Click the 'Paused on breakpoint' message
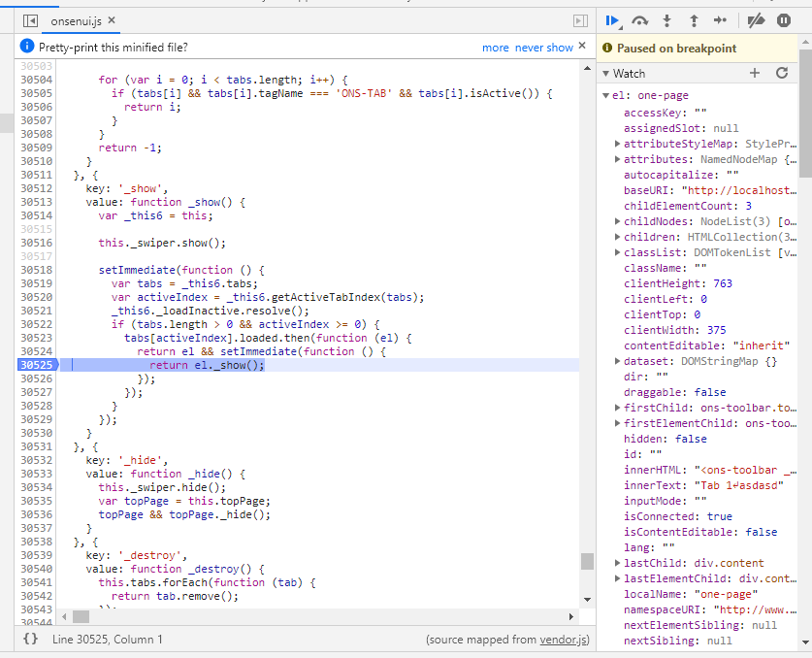812x658 pixels. click(x=676, y=49)
